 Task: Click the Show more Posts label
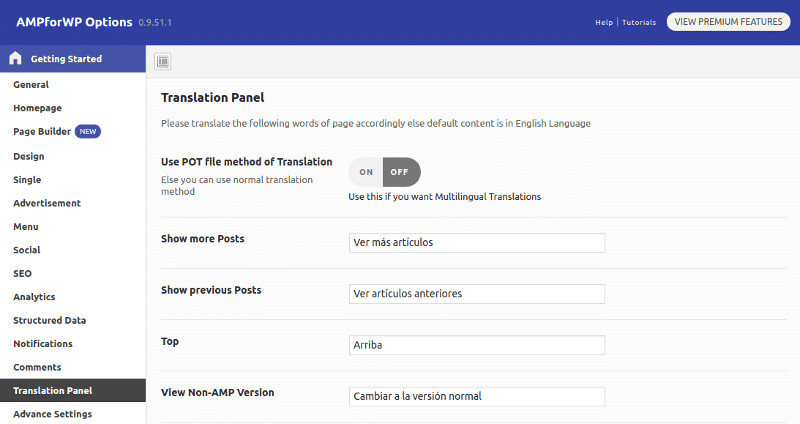coord(203,239)
